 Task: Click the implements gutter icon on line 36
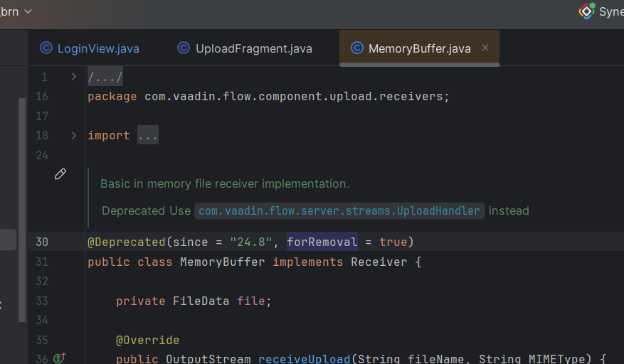click(60, 358)
